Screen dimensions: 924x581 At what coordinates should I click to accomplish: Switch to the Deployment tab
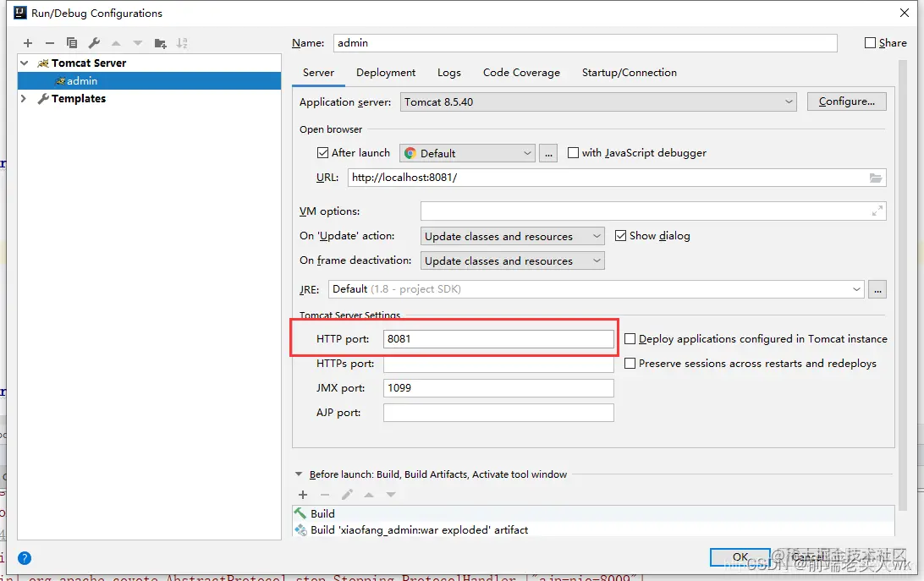(x=385, y=73)
